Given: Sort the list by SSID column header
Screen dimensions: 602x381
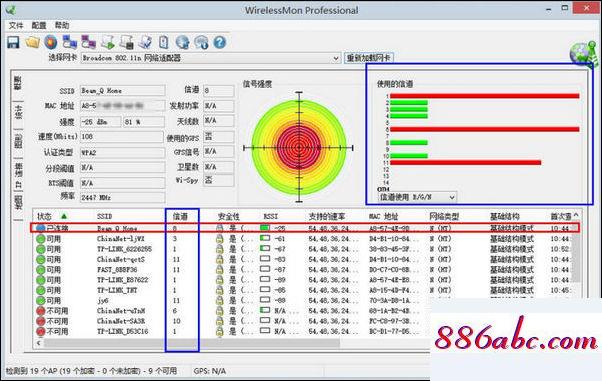Looking at the screenshot, I should (104, 217).
